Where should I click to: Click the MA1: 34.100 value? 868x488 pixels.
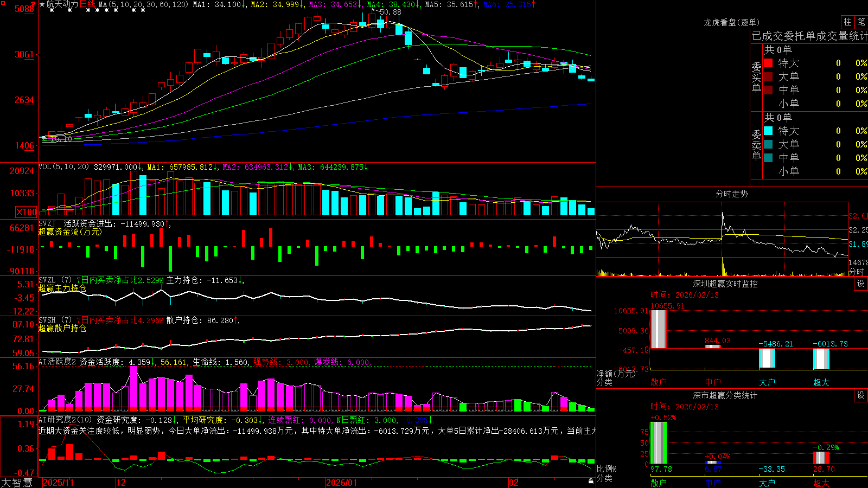tap(219, 4)
